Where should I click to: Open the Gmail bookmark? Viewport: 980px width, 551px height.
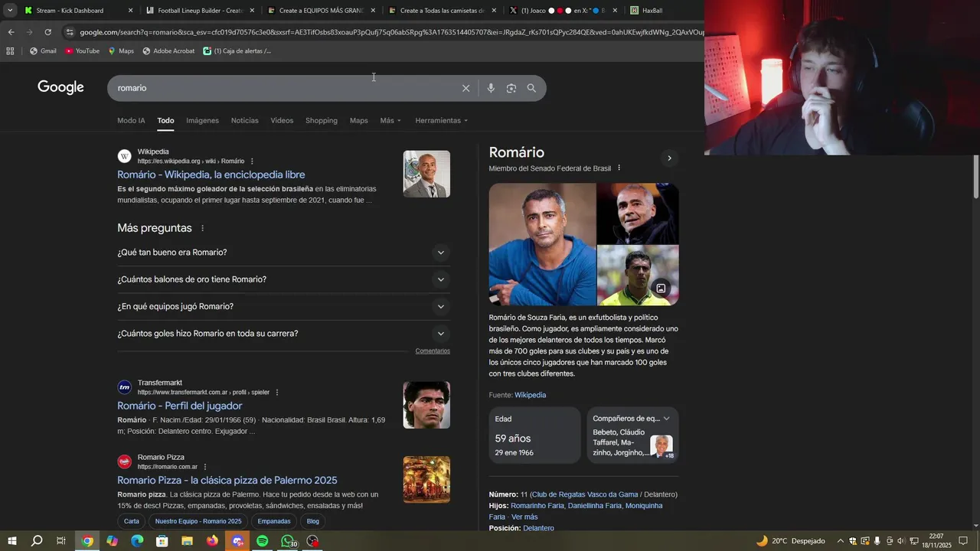(x=43, y=51)
